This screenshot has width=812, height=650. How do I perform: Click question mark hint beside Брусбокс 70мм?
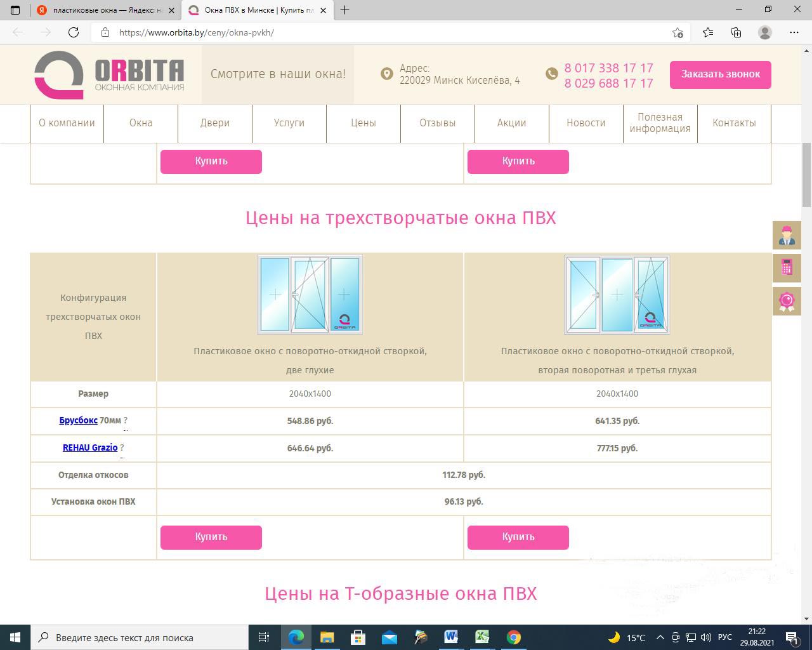[x=126, y=421]
